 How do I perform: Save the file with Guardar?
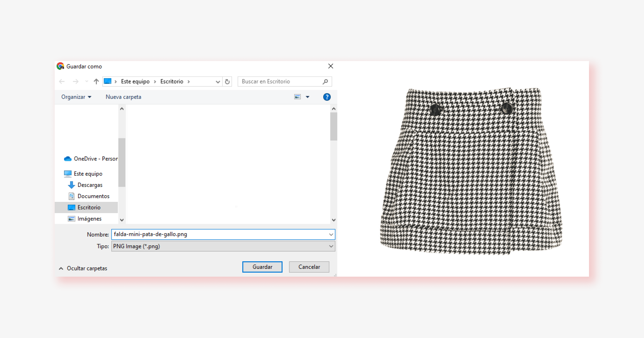pyautogui.click(x=262, y=267)
